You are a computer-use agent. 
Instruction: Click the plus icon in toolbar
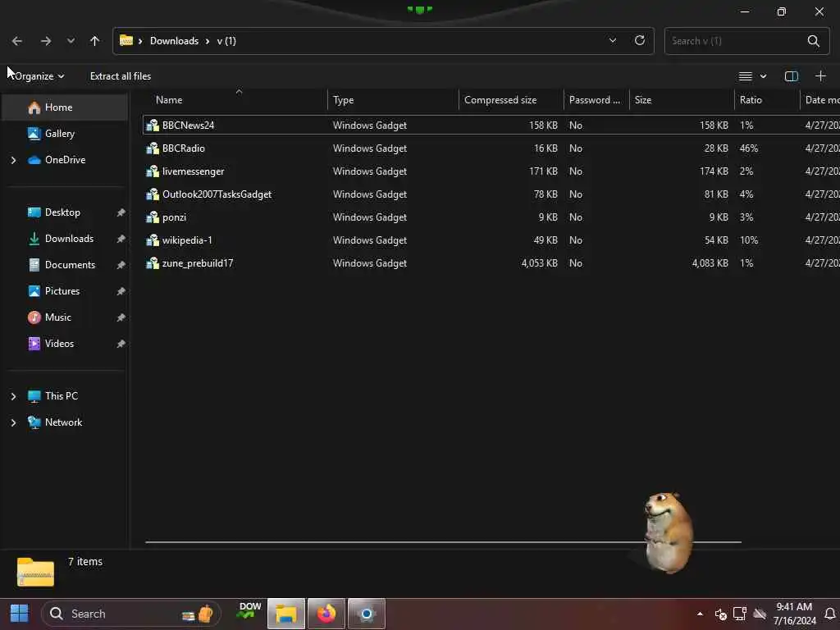click(x=820, y=76)
